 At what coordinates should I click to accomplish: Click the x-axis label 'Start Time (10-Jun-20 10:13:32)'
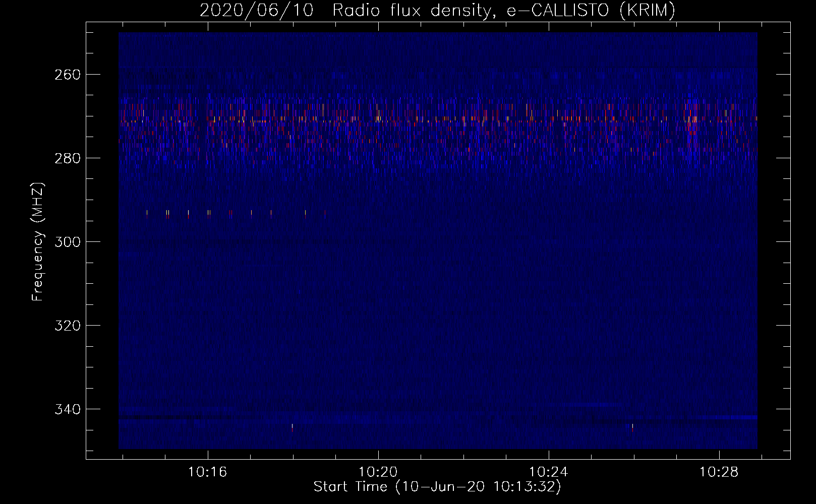click(x=437, y=487)
